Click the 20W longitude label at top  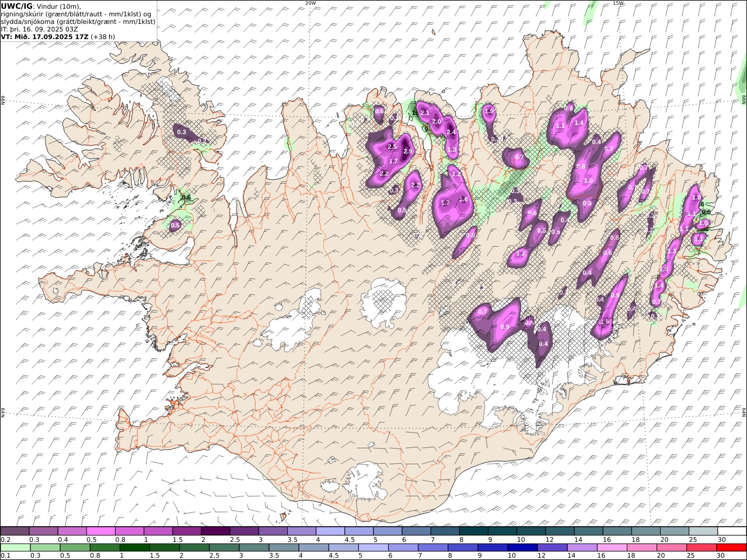[310, 3]
